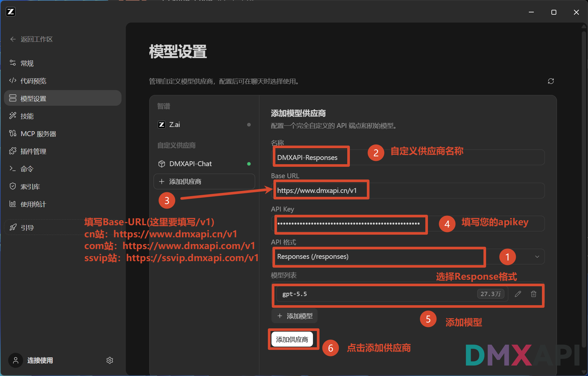
Task: Open the 常规 settings section
Action: click(63, 63)
